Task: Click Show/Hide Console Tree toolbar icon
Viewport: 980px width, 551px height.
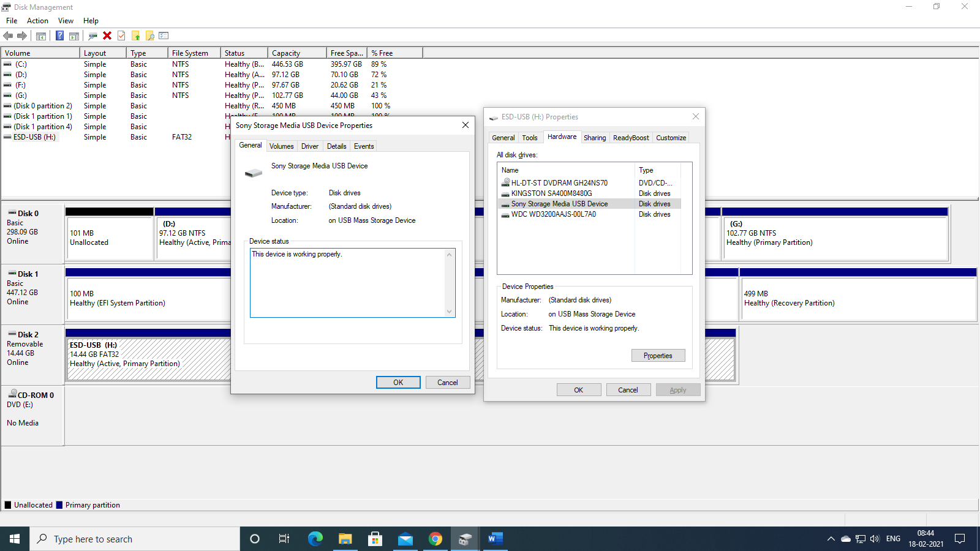Action: pos(41,36)
